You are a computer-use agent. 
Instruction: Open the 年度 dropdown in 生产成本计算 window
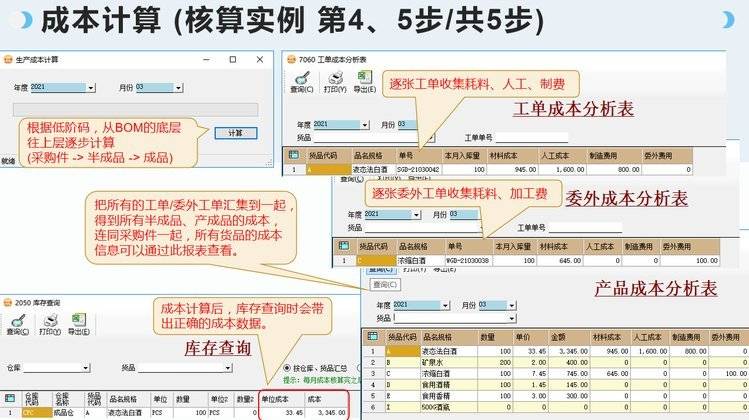coord(91,88)
